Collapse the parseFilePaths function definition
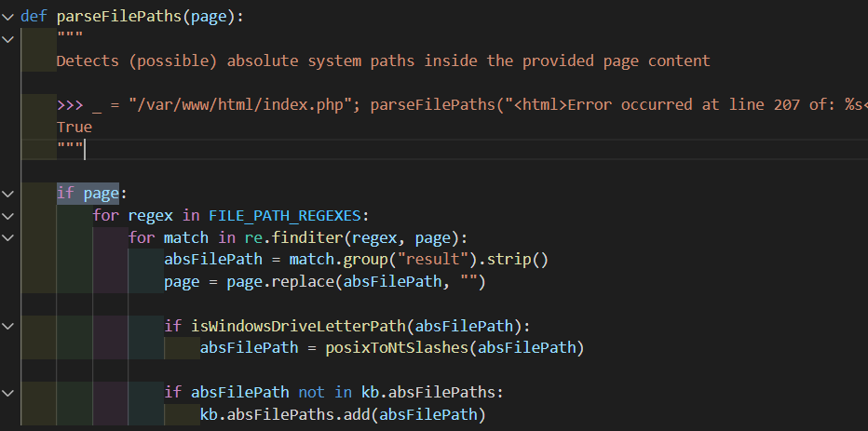Image resolution: width=868 pixels, height=431 pixels. tap(8, 16)
